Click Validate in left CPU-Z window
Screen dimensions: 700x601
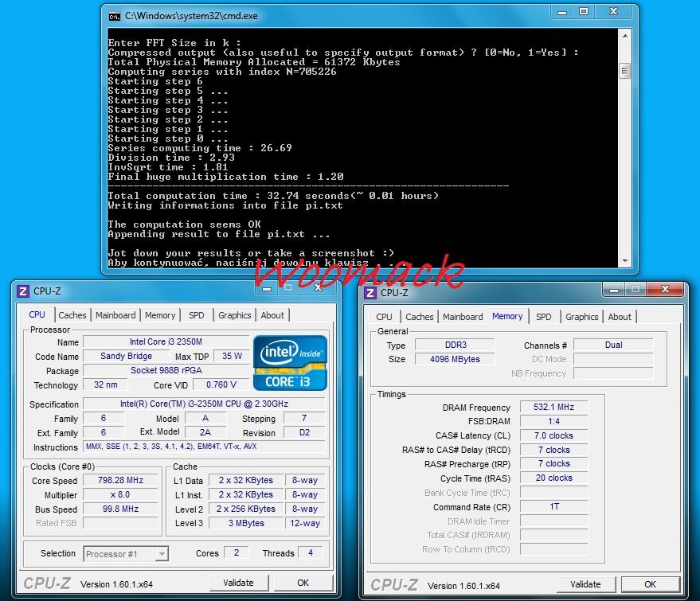click(239, 583)
